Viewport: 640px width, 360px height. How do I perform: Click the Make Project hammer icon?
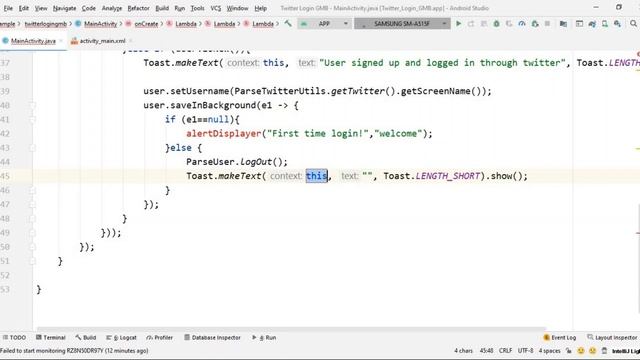tap(288, 24)
